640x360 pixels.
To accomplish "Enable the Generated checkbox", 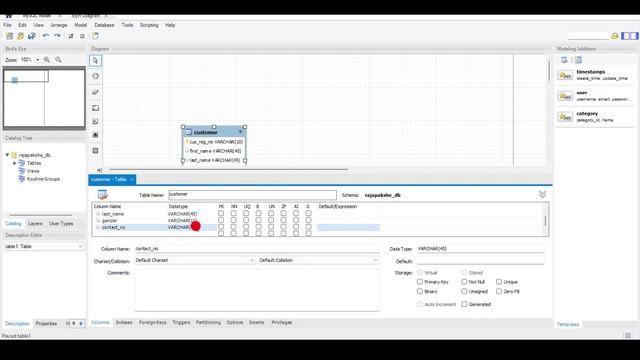I will point(464,304).
